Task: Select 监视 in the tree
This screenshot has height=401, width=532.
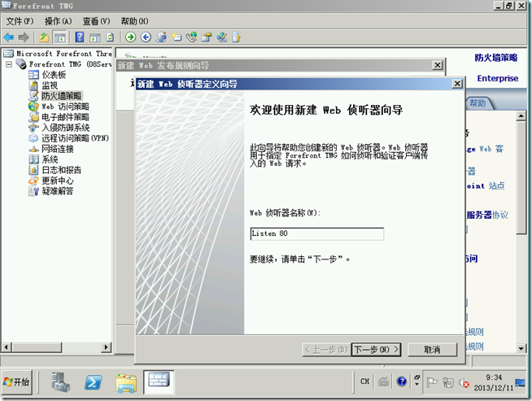Action: click(50, 85)
